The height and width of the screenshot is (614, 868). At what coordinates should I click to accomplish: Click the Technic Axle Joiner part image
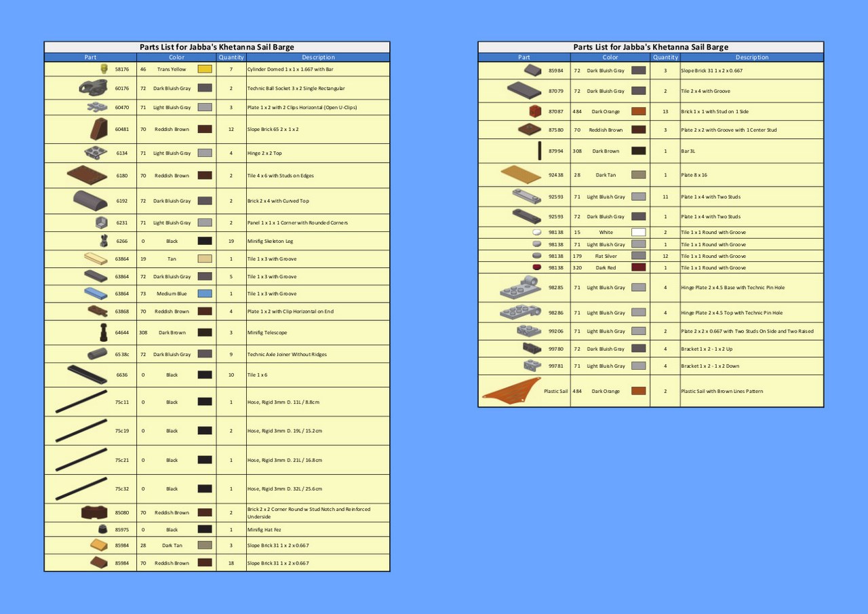[x=98, y=353]
